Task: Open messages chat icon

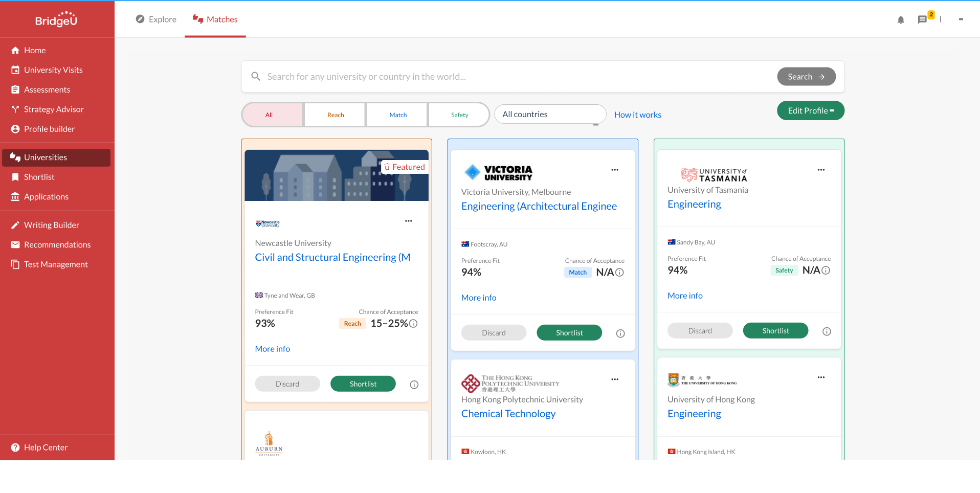Action: pos(922,19)
